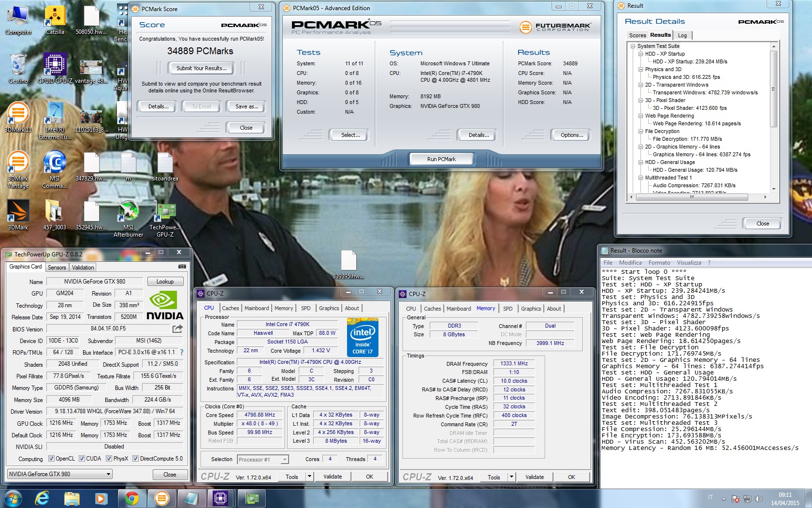
Task: Open Windows Explorer from taskbar
Action: [72, 498]
